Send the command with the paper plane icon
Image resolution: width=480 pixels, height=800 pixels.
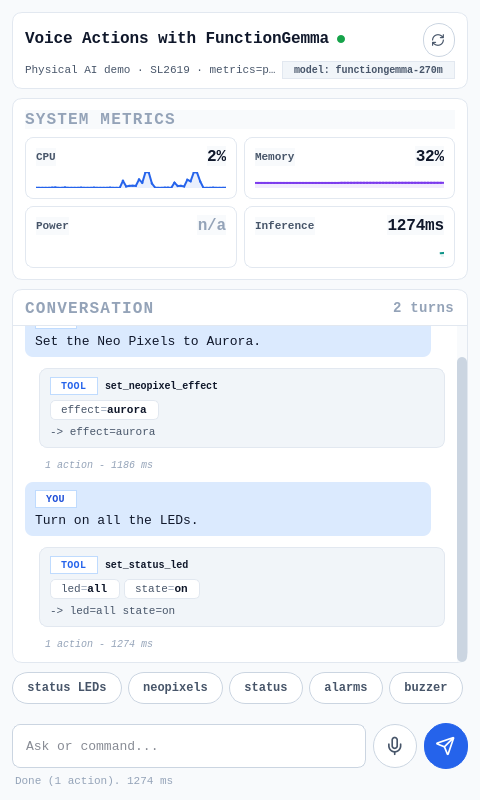[x=445, y=745]
